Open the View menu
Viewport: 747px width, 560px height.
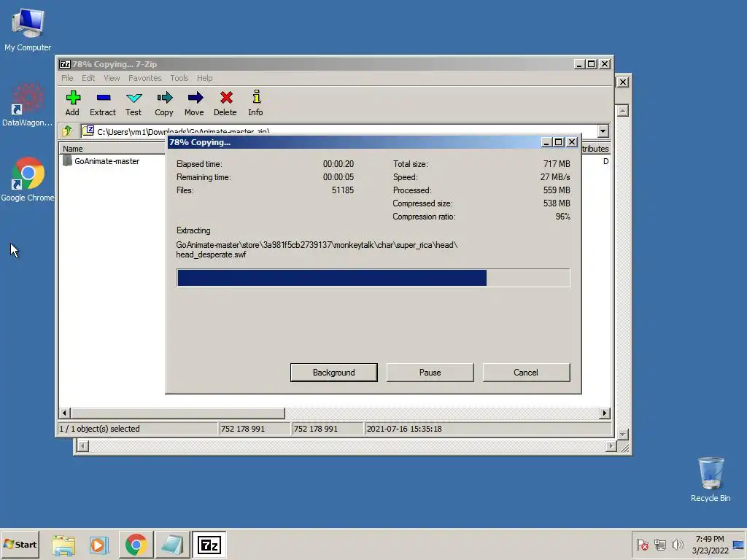click(x=112, y=78)
